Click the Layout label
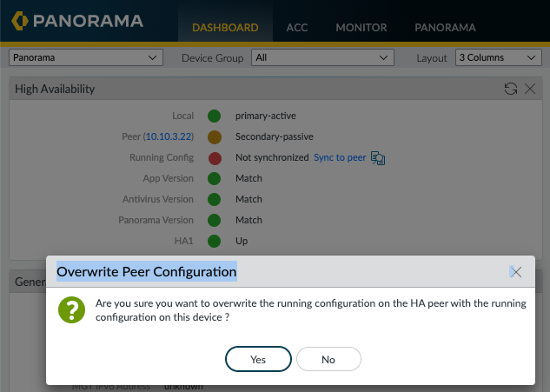Viewport: 550px width, 392px height. pyautogui.click(x=432, y=58)
